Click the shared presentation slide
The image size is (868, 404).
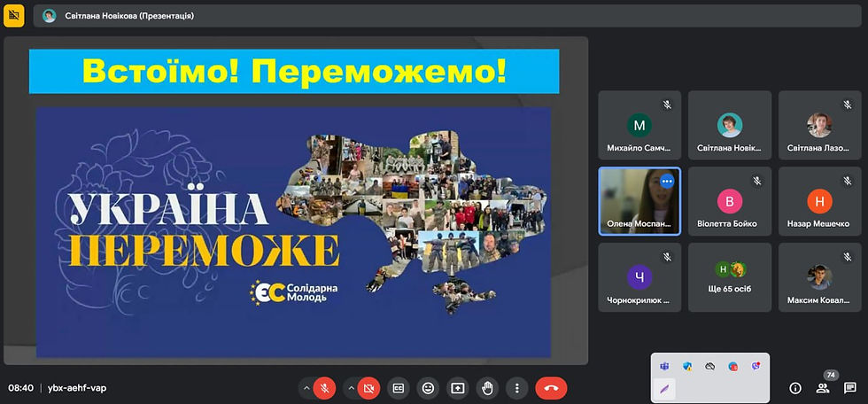coord(296,201)
